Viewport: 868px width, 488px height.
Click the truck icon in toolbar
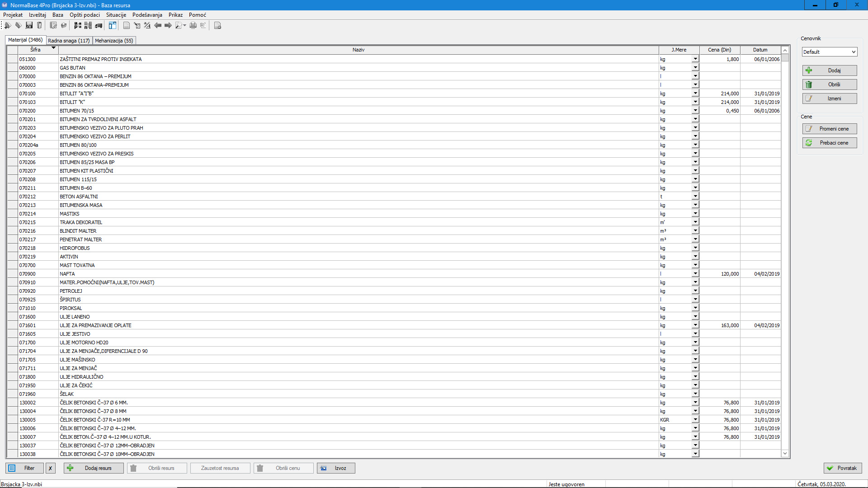(x=99, y=25)
